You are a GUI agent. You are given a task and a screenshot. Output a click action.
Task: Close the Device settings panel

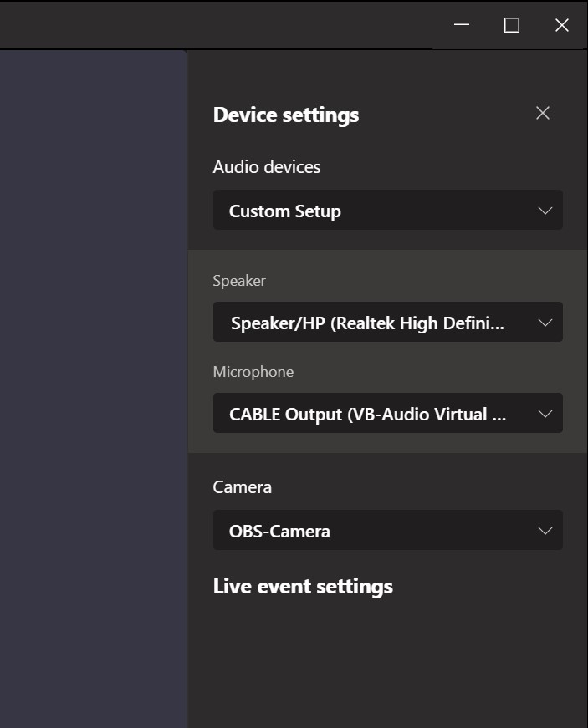coord(543,114)
